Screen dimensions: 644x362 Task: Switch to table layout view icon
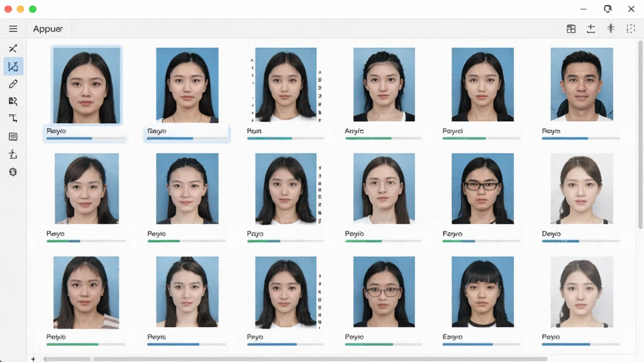(571, 29)
